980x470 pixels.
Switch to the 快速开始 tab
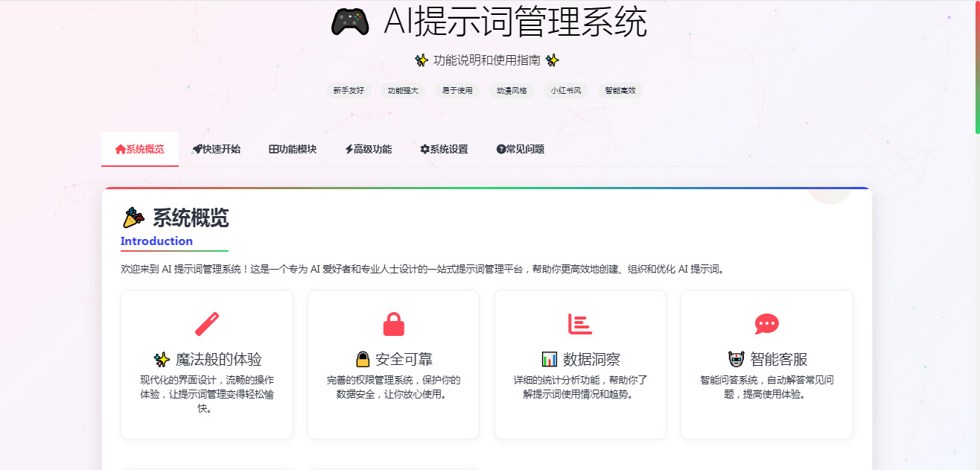217,149
